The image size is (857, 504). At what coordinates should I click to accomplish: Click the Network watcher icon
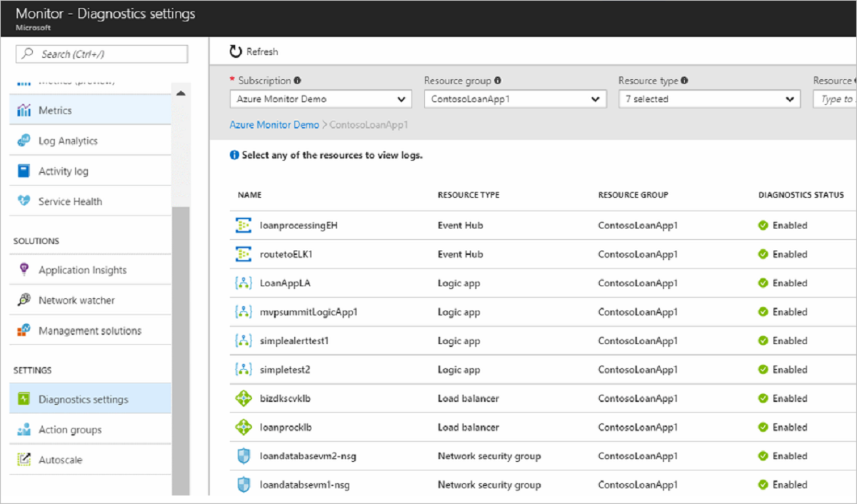(x=24, y=301)
